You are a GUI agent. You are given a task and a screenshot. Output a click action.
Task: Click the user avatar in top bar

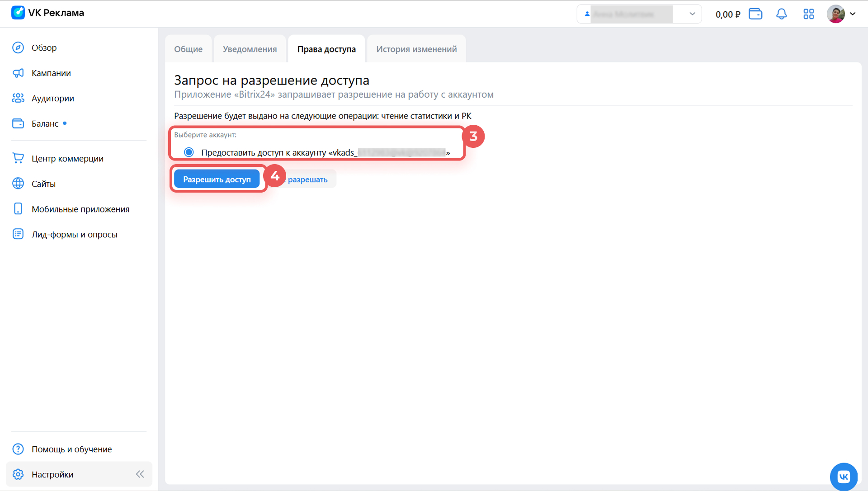pos(836,14)
